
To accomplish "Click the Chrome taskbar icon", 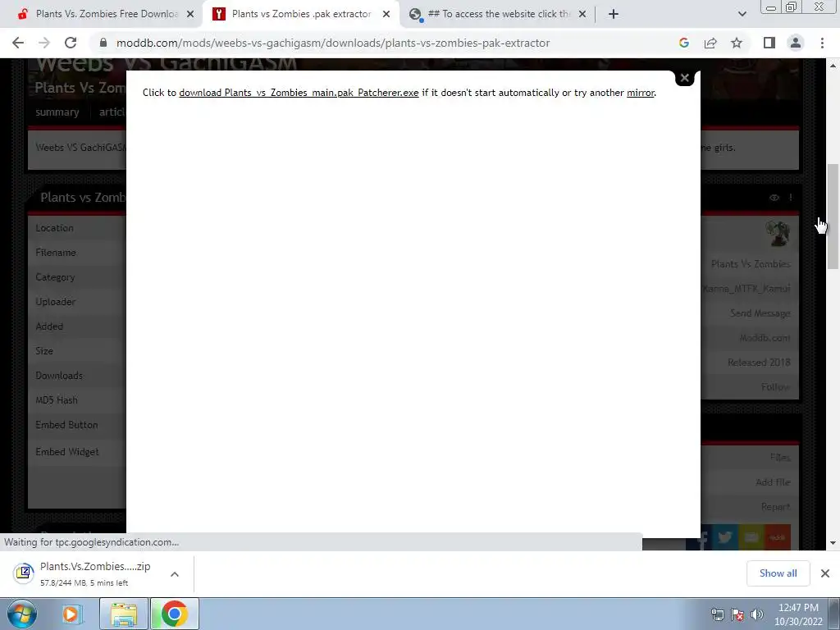I will 174,614.
